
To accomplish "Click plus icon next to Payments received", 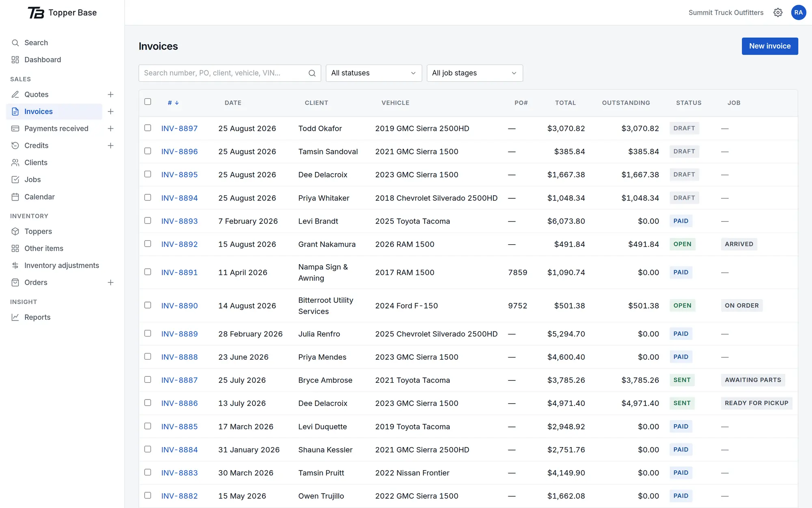I will [x=110, y=128].
